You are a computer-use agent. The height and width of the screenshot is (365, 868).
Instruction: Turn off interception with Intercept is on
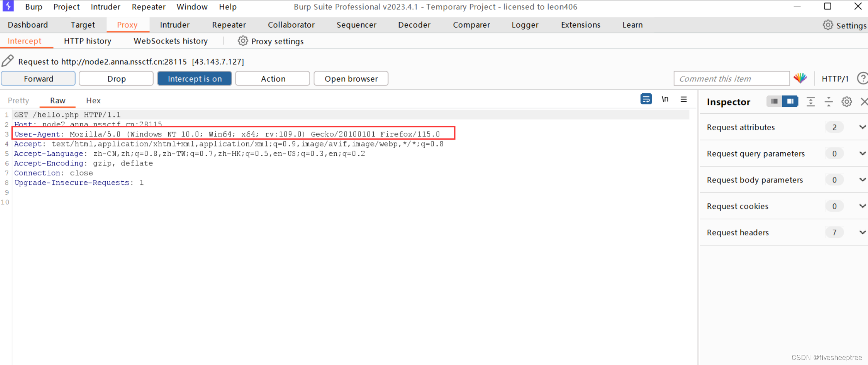pos(194,78)
